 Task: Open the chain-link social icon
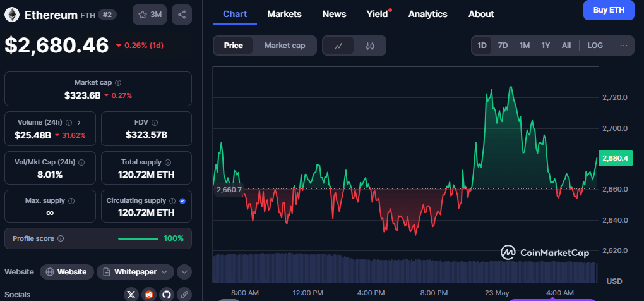pos(184,295)
